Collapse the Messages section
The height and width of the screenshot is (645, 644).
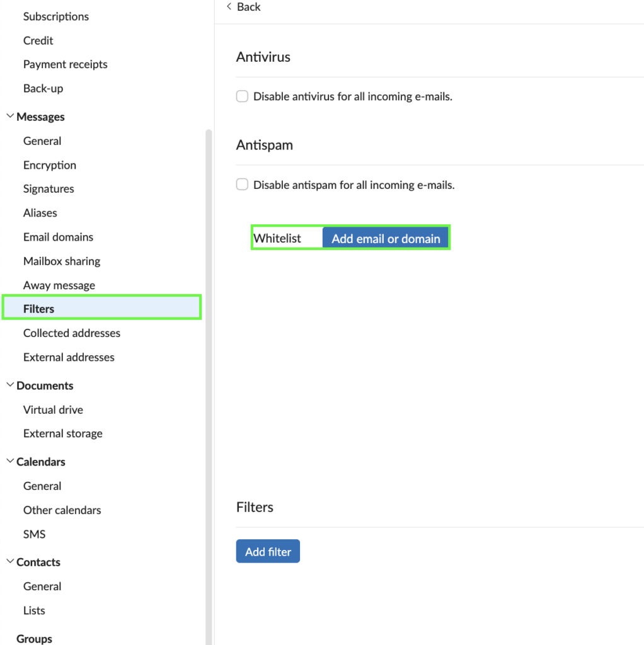10,117
